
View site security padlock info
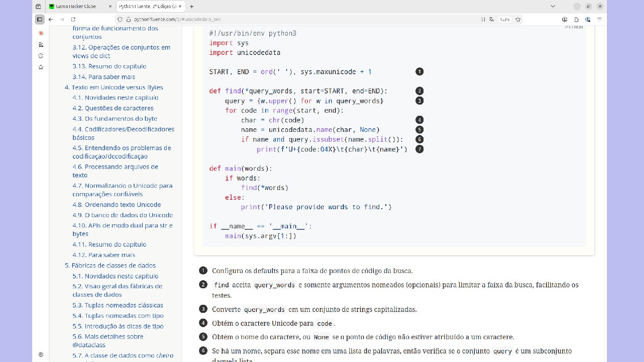[x=128, y=19]
